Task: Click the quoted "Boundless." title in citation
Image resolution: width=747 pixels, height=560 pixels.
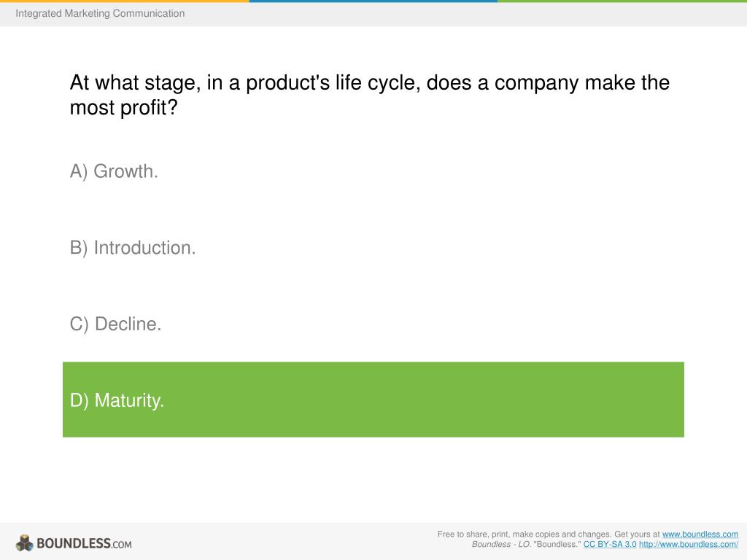Action: [557, 544]
